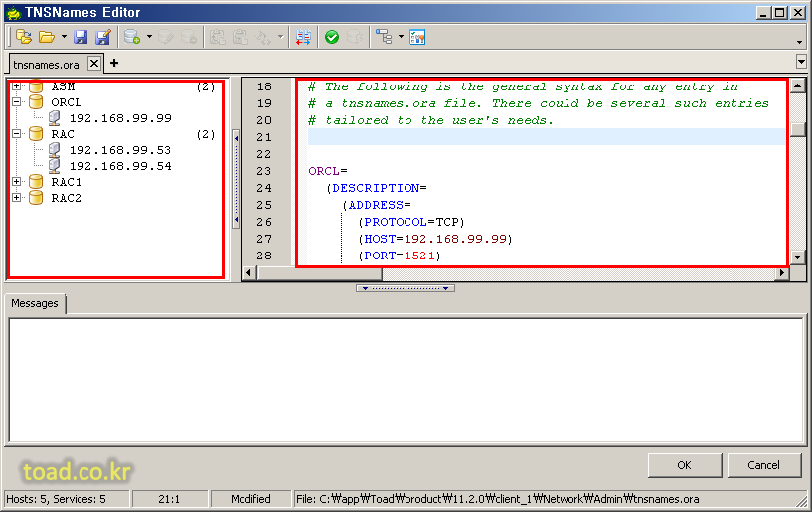Viewport: 812px width, 512px height.
Task: Click the greyed paint bucket format icon
Action: click(263, 37)
